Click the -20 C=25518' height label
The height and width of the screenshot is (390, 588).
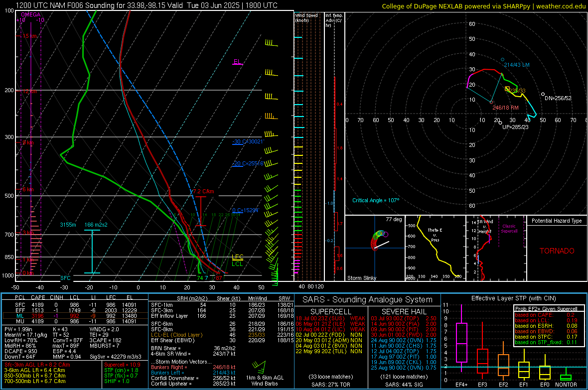(248, 163)
